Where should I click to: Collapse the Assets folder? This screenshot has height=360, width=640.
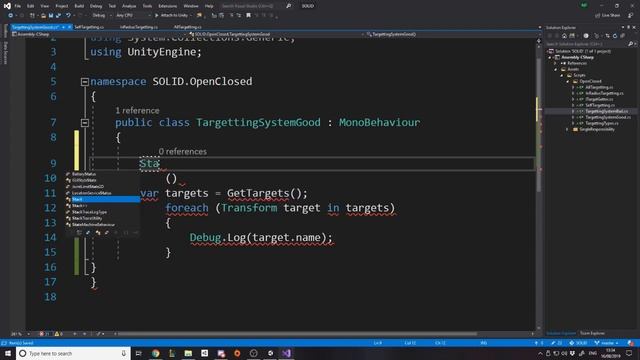555,69
